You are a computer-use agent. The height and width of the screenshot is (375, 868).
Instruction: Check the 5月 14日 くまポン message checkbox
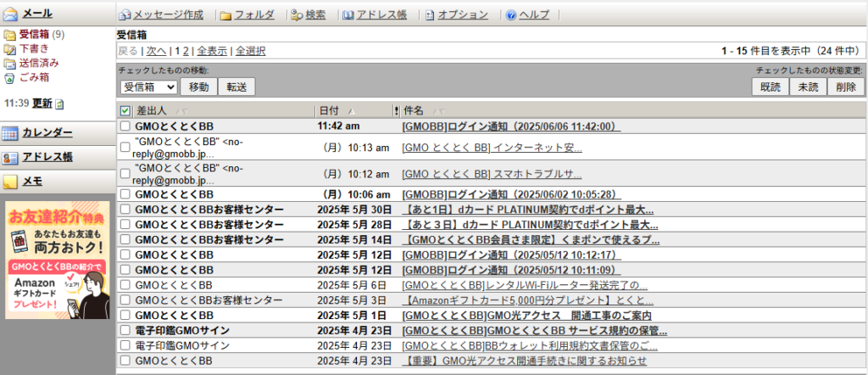[125, 240]
